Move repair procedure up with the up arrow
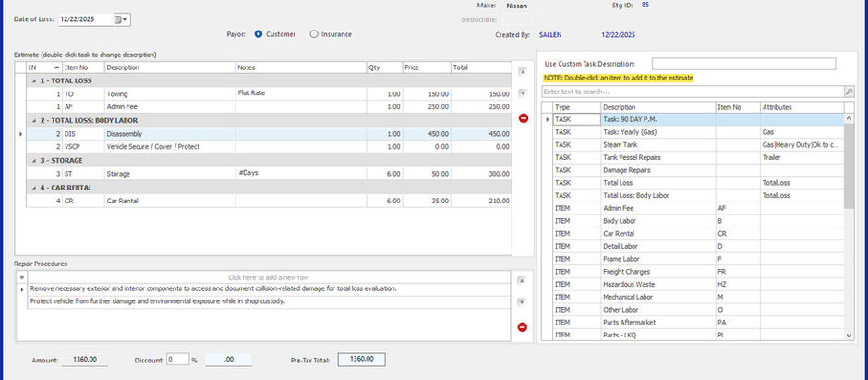868x380 pixels. point(523,280)
